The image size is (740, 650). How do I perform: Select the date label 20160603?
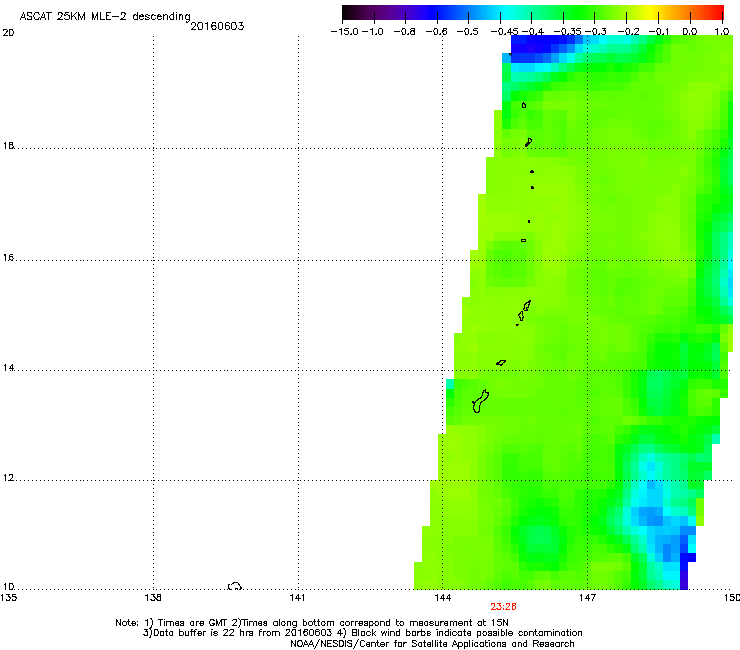point(217,26)
